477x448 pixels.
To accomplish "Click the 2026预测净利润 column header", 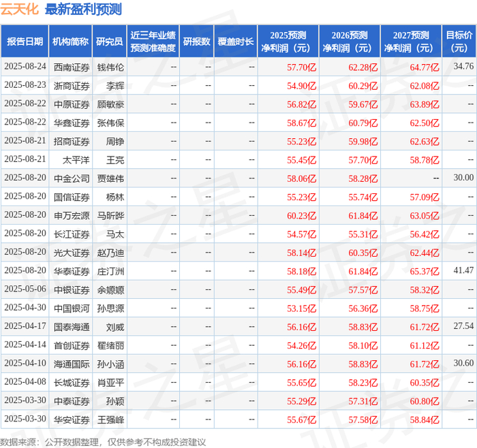I will tap(350, 42).
